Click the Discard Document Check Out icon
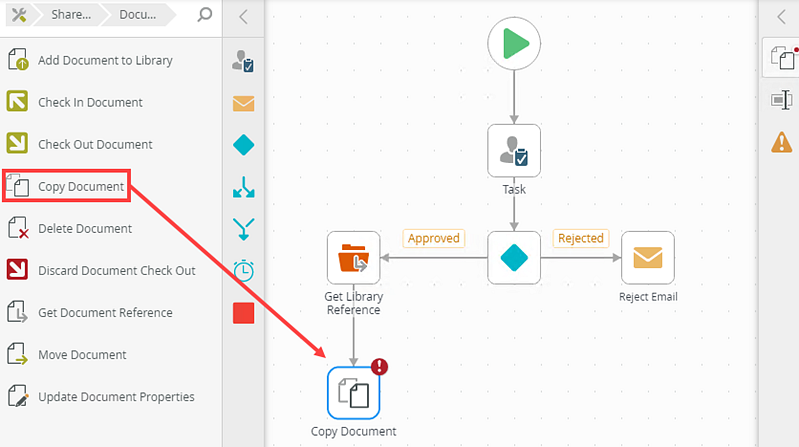 17,270
